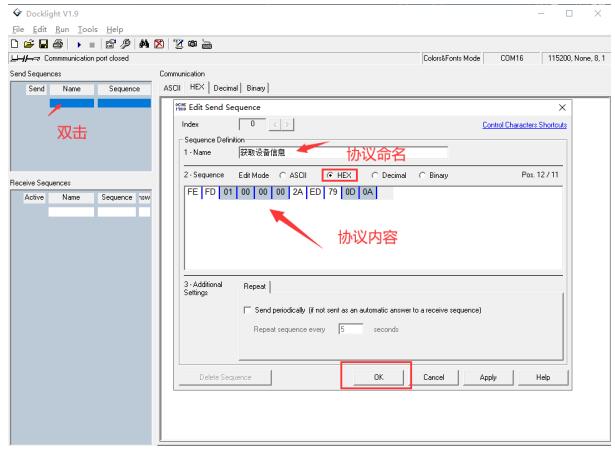The image size is (615, 450).
Task: Close the Edit Send Sequence dialog
Action: click(x=562, y=107)
